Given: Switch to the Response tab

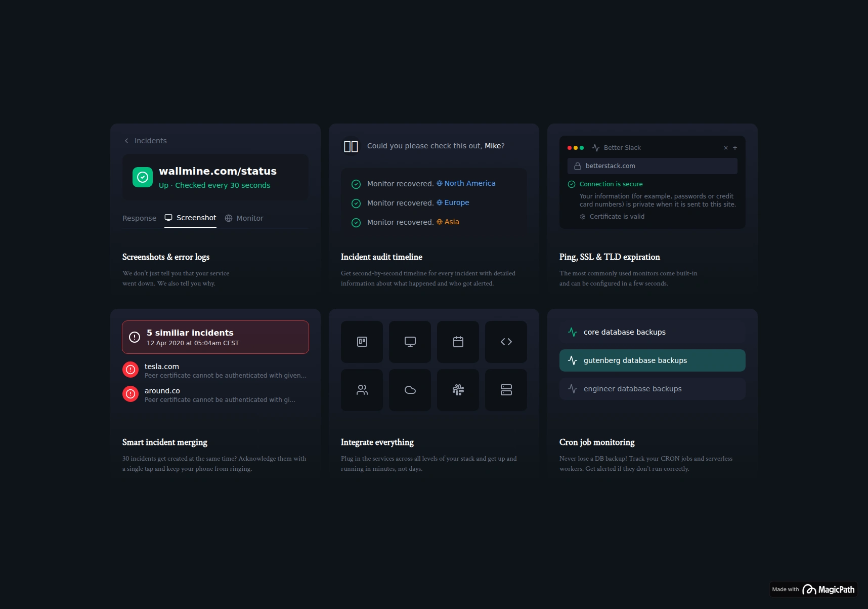Looking at the screenshot, I should click(x=139, y=218).
